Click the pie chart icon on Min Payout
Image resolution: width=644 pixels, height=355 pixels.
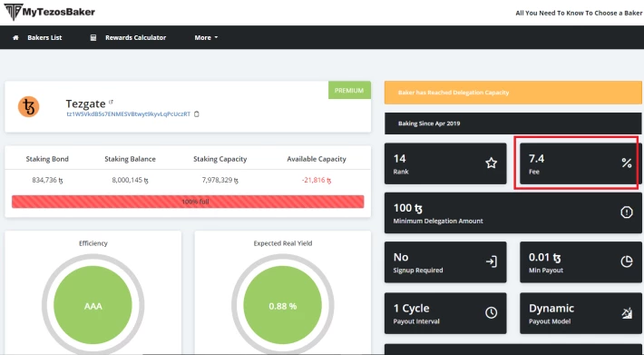[x=627, y=261]
